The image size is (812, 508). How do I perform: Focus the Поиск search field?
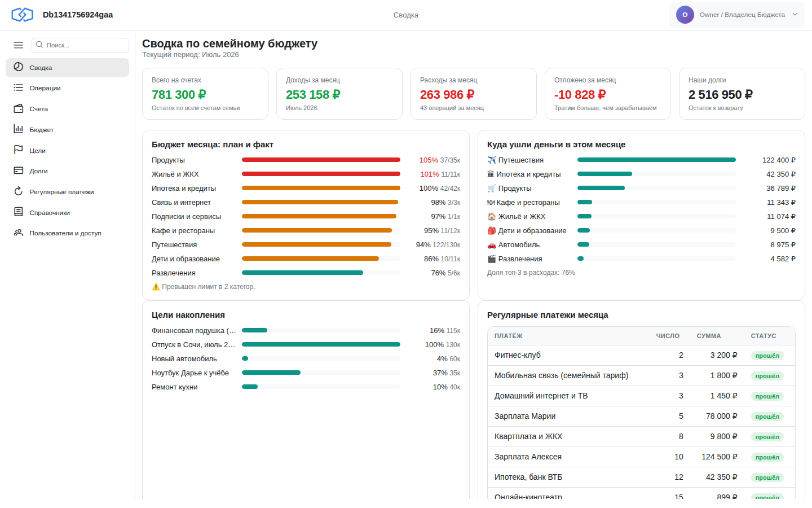point(80,45)
